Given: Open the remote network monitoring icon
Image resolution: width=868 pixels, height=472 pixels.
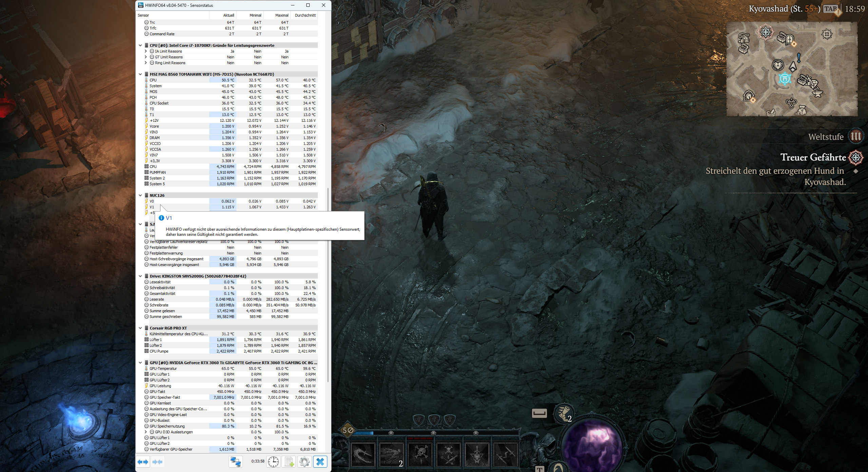Looking at the screenshot, I should (x=236, y=462).
